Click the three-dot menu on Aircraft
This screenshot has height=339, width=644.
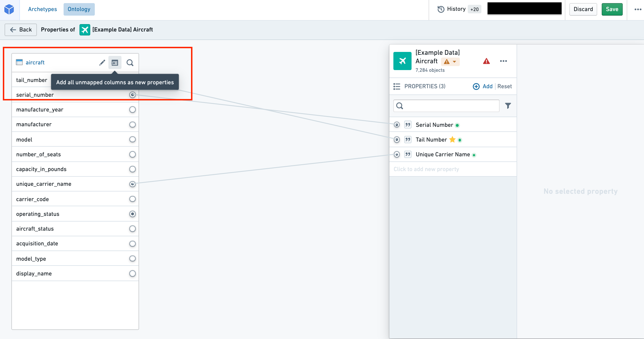(504, 61)
